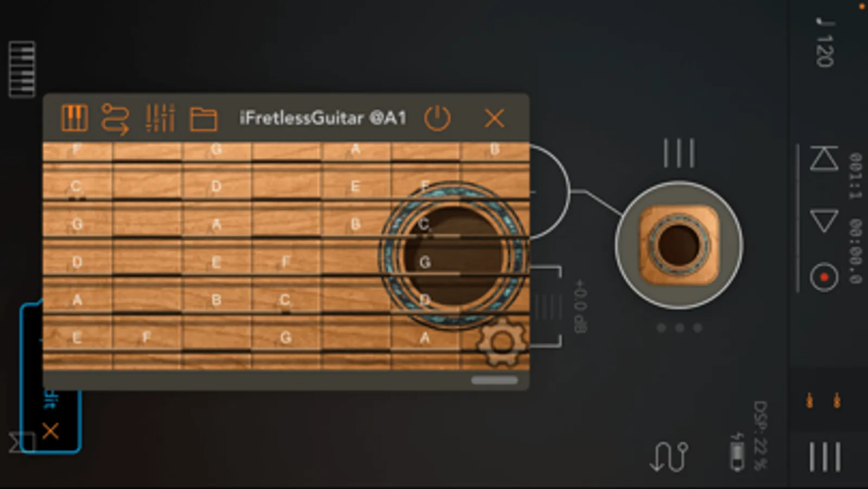Open the routing cable icon at bottom
868x489 pixels.
coord(669,456)
